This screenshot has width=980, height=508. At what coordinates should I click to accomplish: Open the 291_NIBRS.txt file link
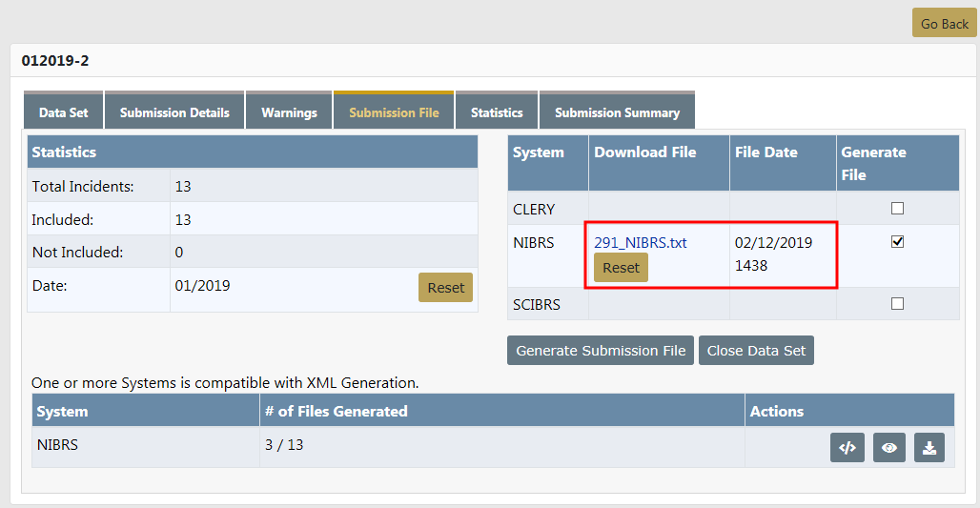coord(640,243)
